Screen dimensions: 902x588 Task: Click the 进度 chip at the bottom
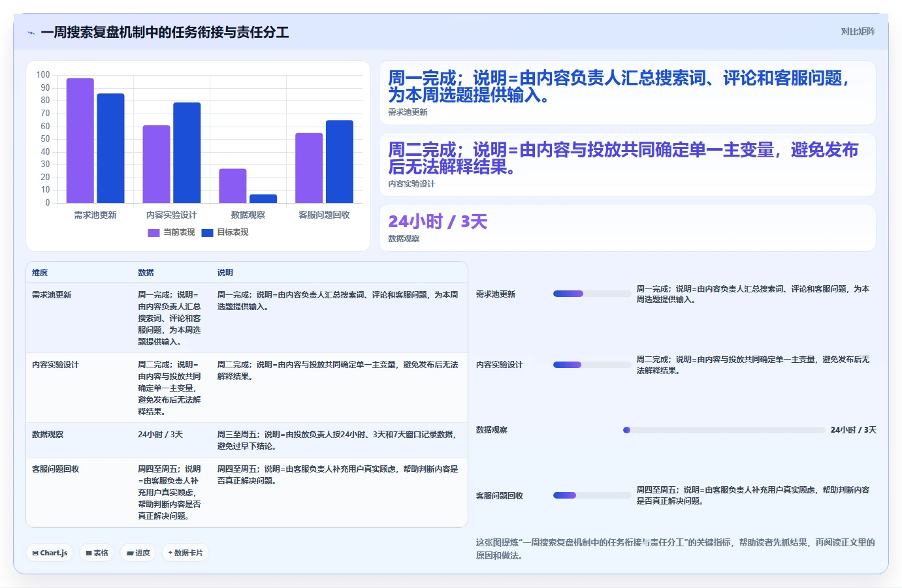138,553
